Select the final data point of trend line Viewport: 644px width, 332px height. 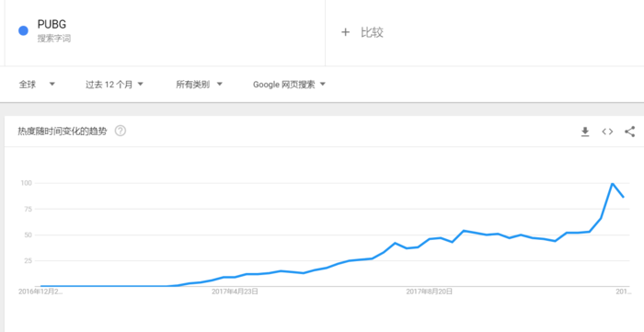click(624, 198)
